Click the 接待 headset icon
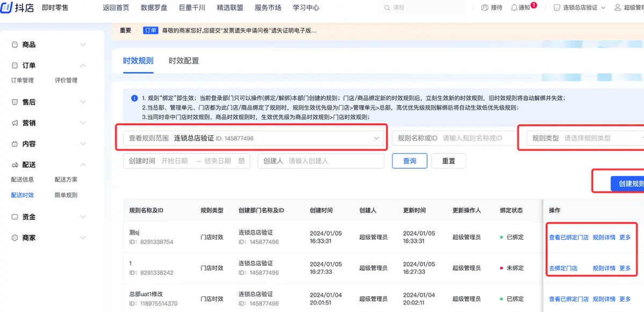Image resolution: width=644 pixels, height=312 pixels. [485, 8]
